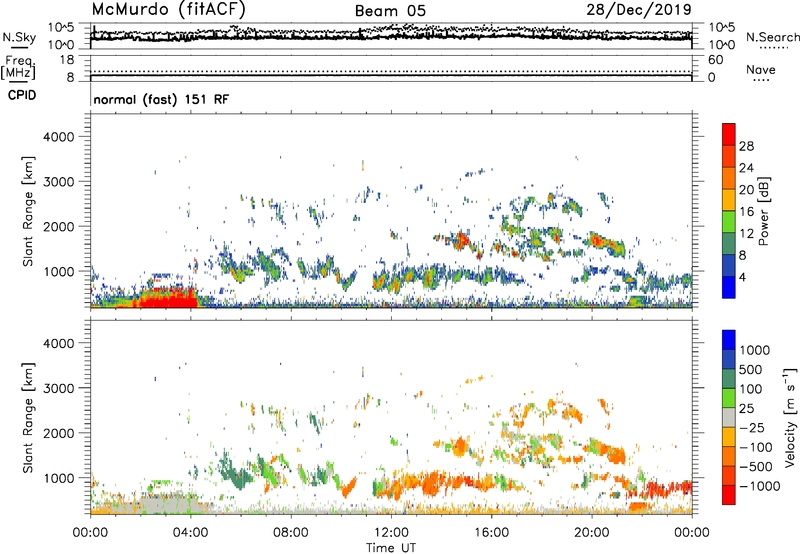This screenshot has height=554, width=800.
Task: Click the "12" label on the power colorbar
Action: (746, 234)
